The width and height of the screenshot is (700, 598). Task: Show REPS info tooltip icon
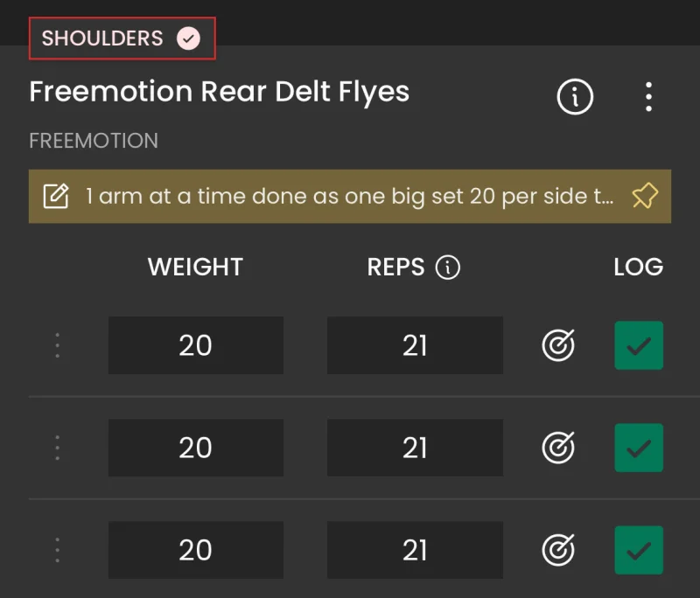pos(447,268)
